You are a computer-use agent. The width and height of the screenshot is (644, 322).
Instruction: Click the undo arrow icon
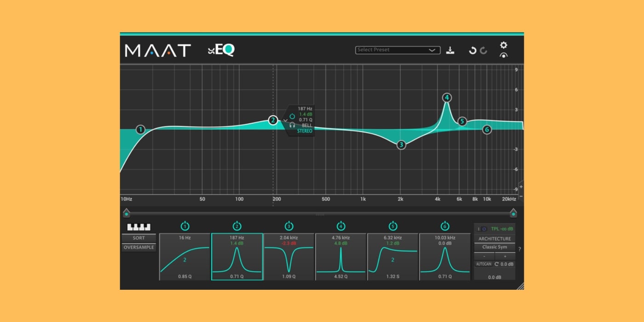coord(472,51)
